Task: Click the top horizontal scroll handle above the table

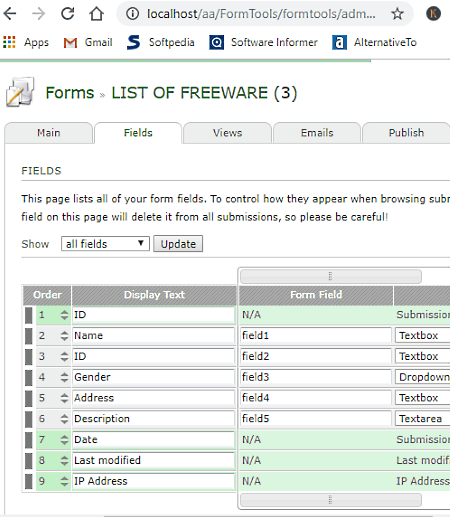Action: (x=331, y=276)
